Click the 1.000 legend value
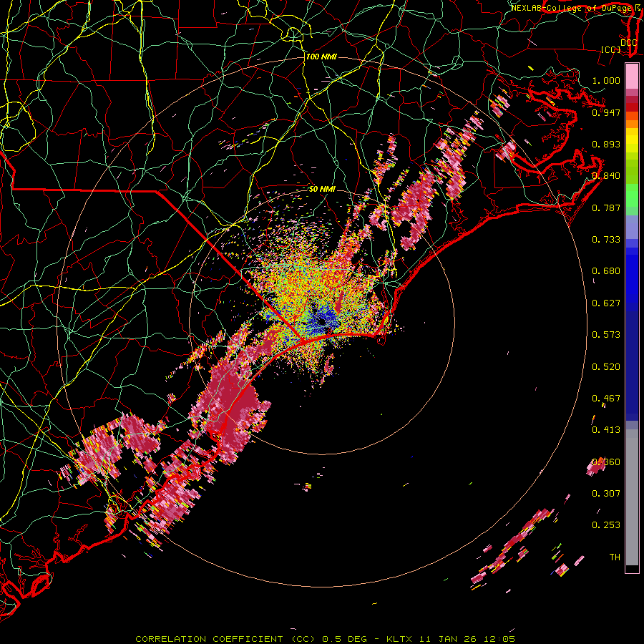 click(606, 80)
